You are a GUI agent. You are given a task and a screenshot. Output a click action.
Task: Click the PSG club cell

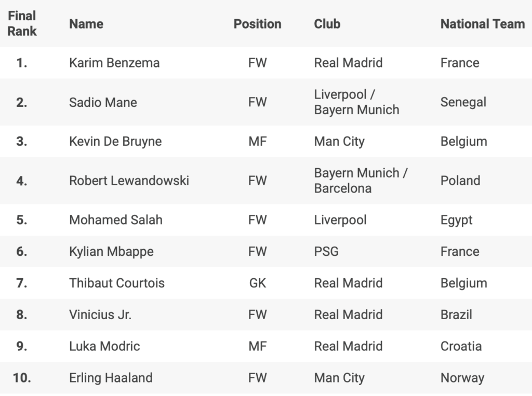tap(326, 252)
